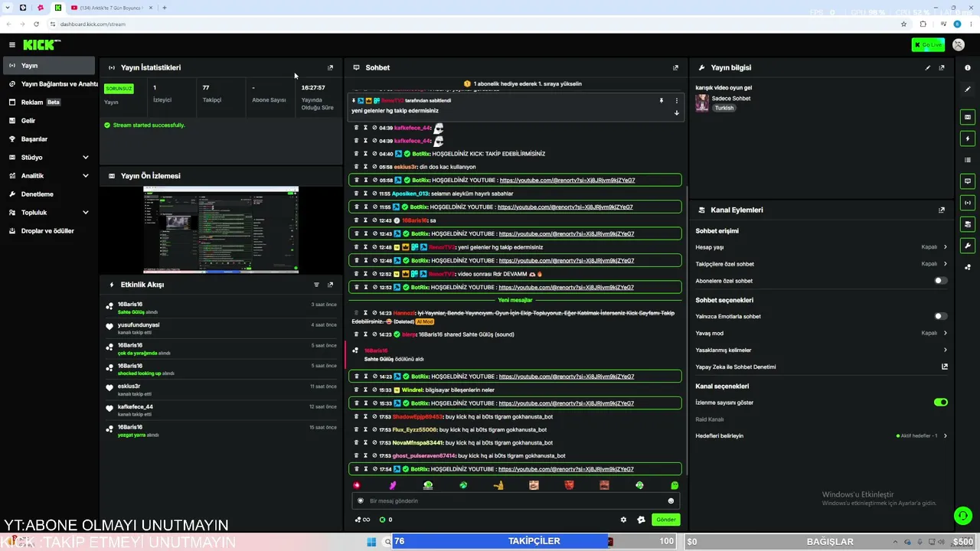Click the TAKİPÇİLER follower goal progress bar
Screen dimensions: 980x551
(534, 542)
